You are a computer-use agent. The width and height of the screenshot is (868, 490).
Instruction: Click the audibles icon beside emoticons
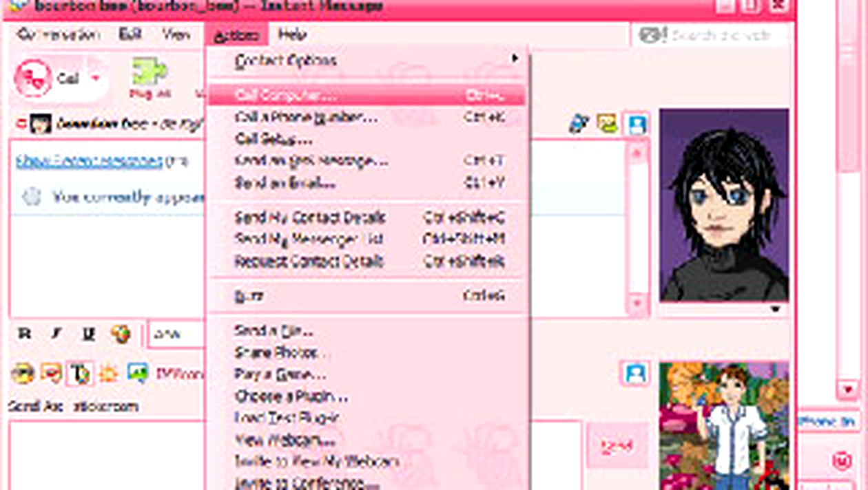51,373
